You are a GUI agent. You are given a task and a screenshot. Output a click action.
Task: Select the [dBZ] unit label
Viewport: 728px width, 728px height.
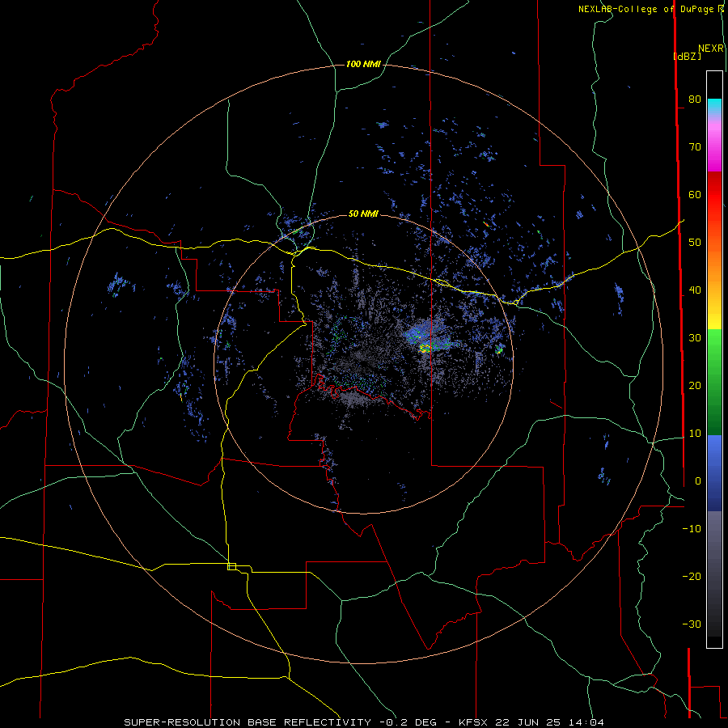tap(687, 57)
